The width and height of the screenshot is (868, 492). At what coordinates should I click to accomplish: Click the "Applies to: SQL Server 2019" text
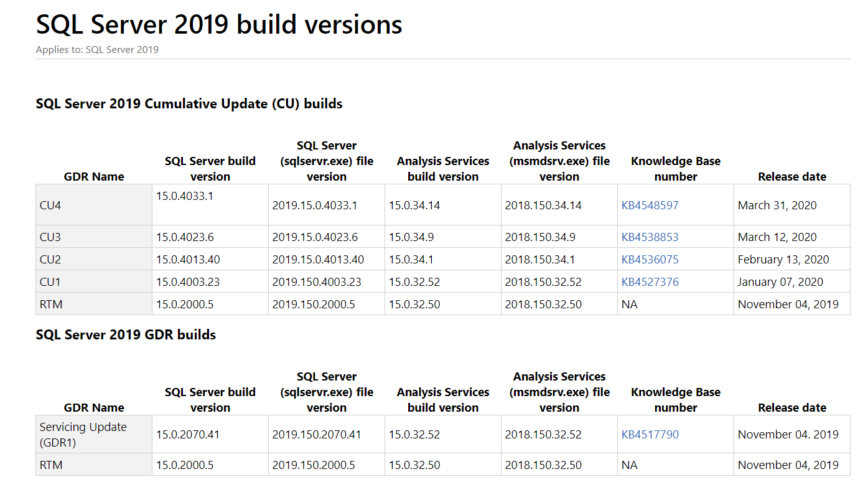[97, 50]
